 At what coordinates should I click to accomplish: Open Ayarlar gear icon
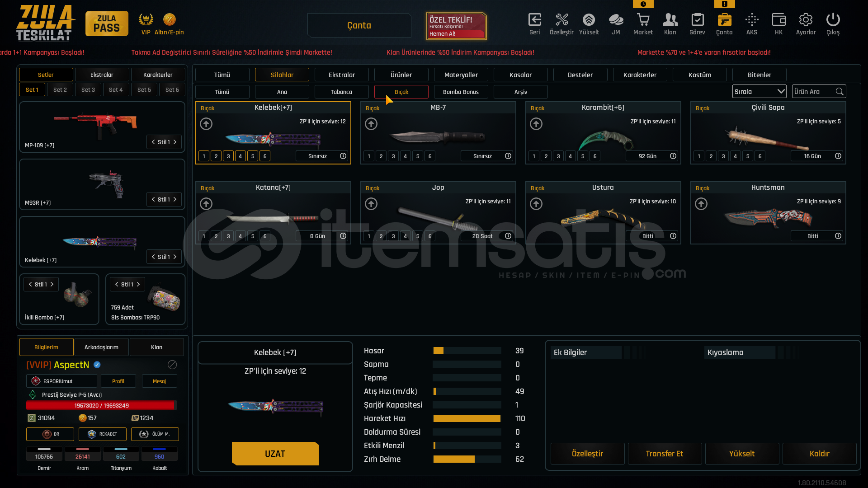click(x=806, y=20)
